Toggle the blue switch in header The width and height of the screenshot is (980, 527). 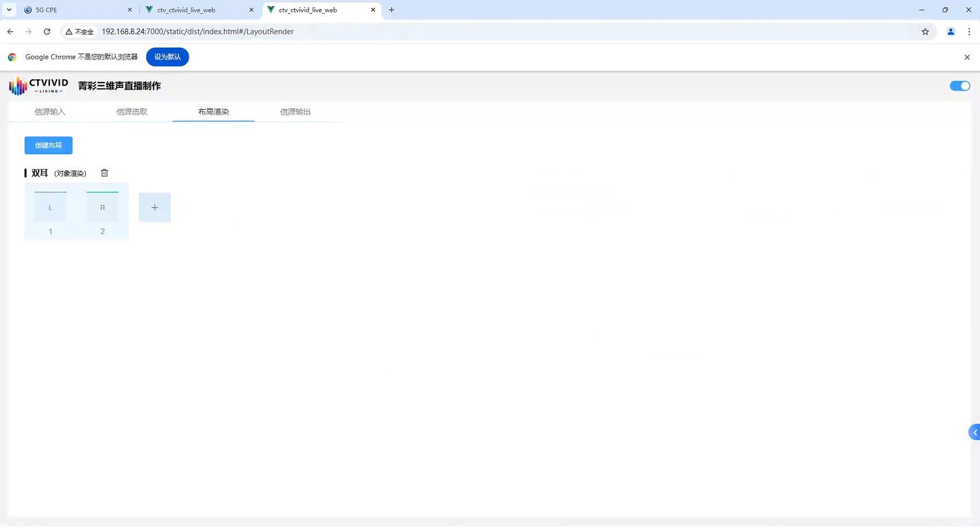[x=959, y=86]
